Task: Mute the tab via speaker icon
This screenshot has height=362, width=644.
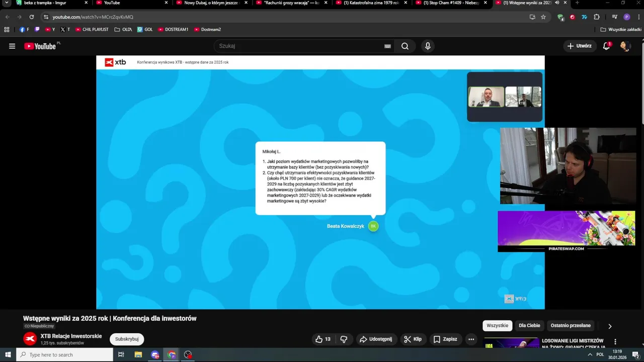Action: (x=557, y=3)
